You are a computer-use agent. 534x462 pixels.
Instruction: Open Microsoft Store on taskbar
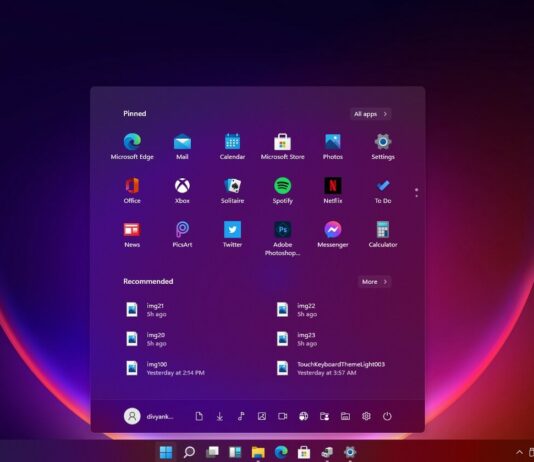click(x=304, y=452)
